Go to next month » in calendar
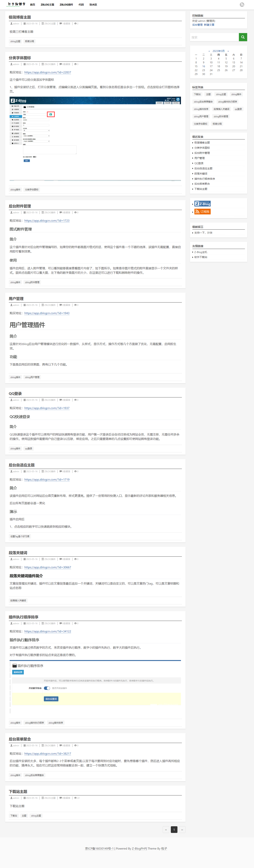The image size is (254, 868). 228,51
